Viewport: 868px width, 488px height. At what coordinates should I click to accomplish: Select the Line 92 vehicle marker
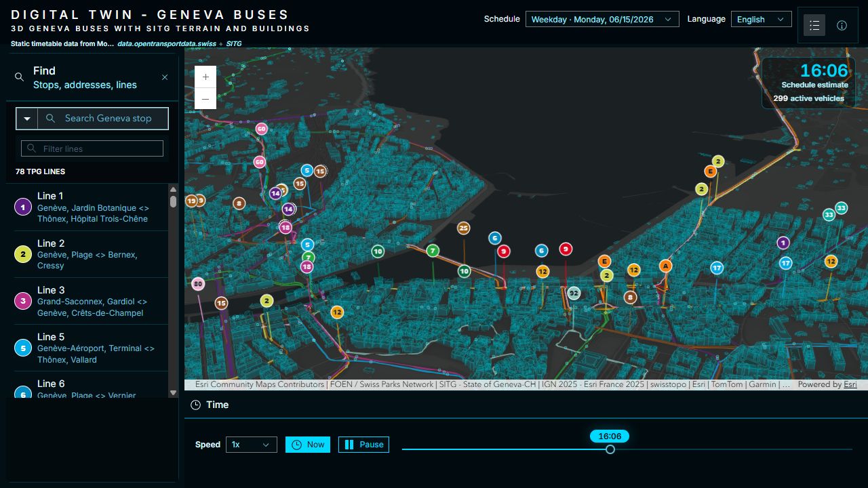(574, 293)
